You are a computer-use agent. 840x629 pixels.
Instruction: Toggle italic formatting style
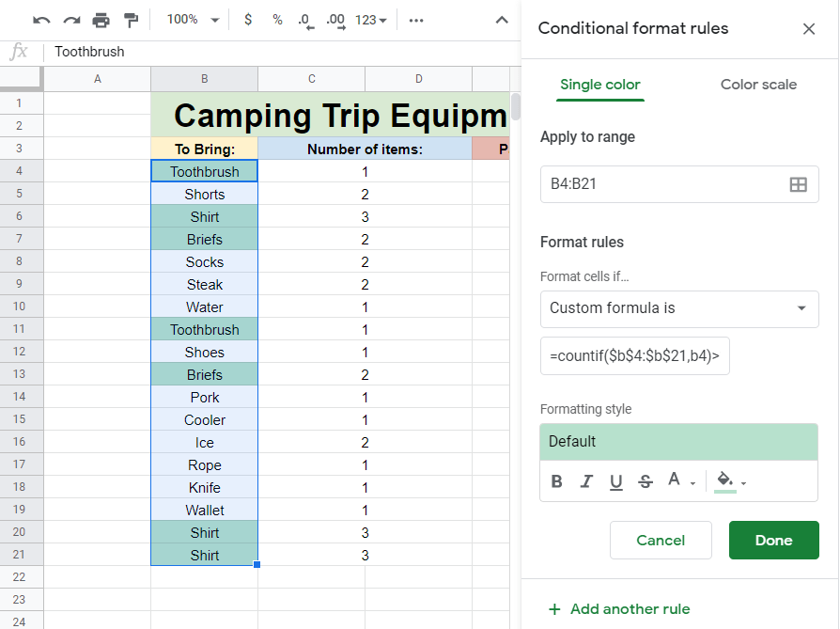[586, 480]
